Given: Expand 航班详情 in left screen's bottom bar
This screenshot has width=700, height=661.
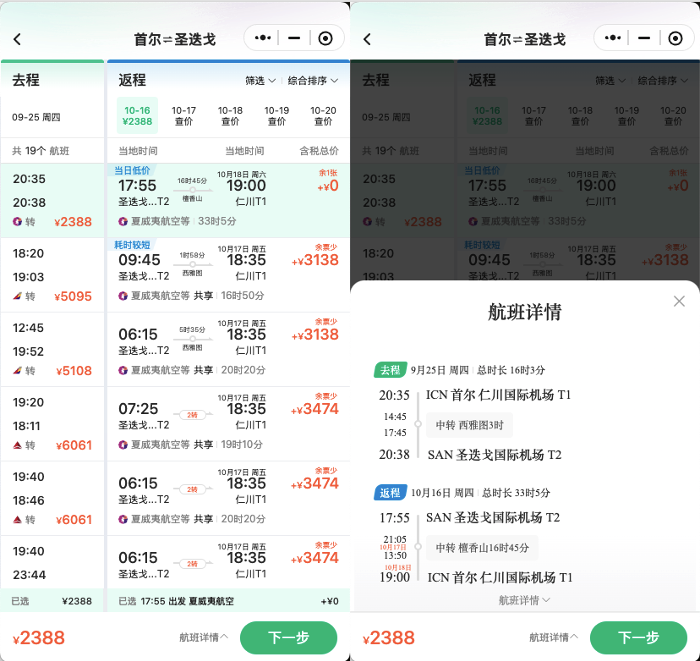Looking at the screenshot, I should 204,637.
